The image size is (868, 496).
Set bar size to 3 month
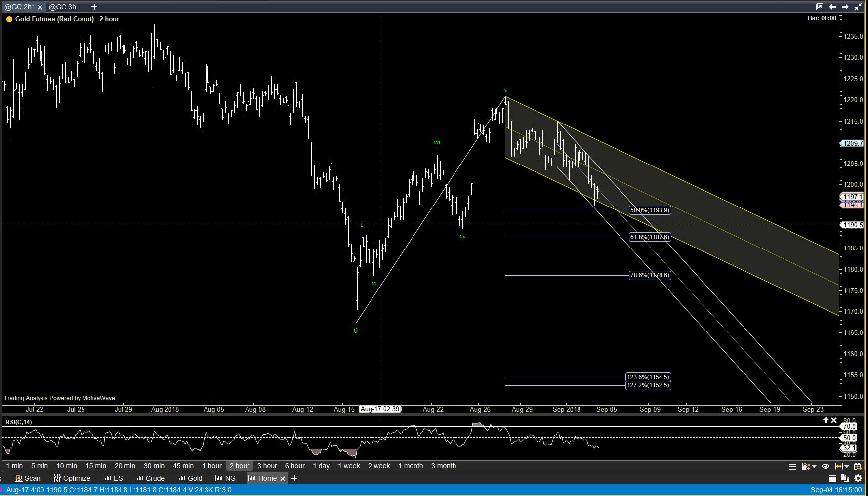444,466
